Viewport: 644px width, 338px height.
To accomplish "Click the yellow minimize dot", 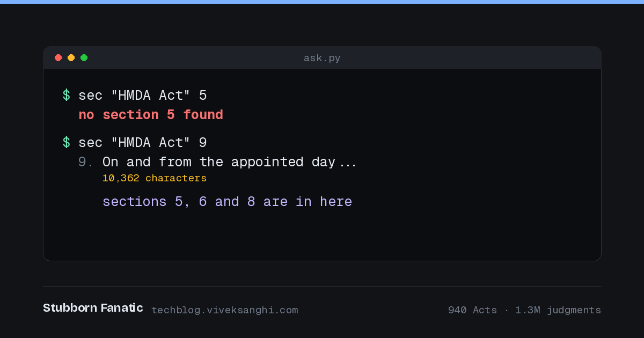I will (x=71, y=58).
